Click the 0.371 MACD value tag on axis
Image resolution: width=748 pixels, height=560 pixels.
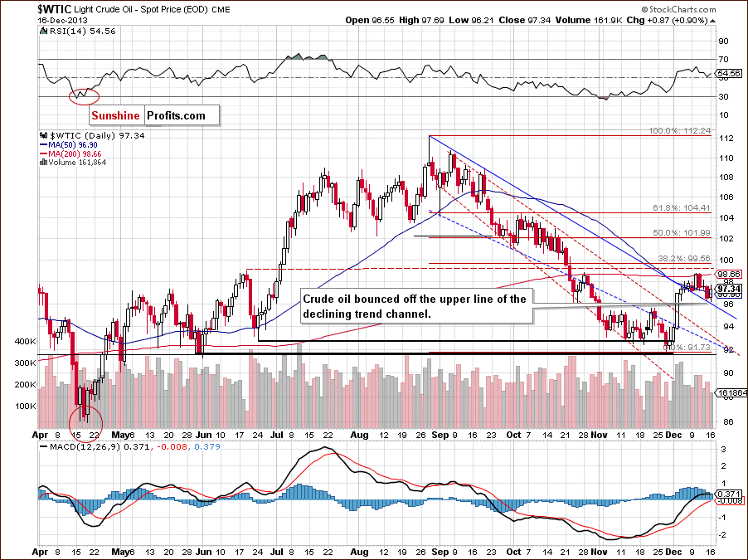pyautogui.click(x=730, y=494)
